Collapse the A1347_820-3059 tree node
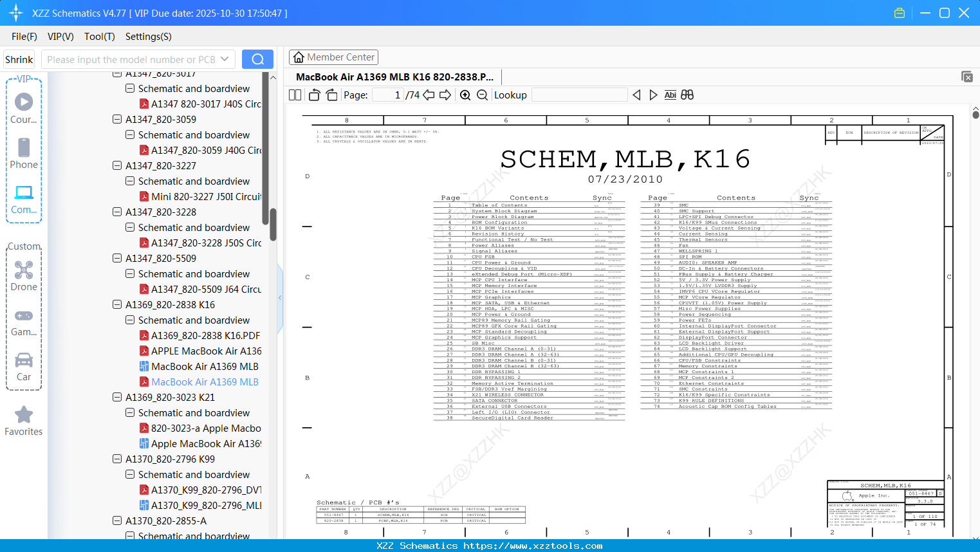Image resolution: width=980 pixels, height=552 pixels. pos(117,119)
